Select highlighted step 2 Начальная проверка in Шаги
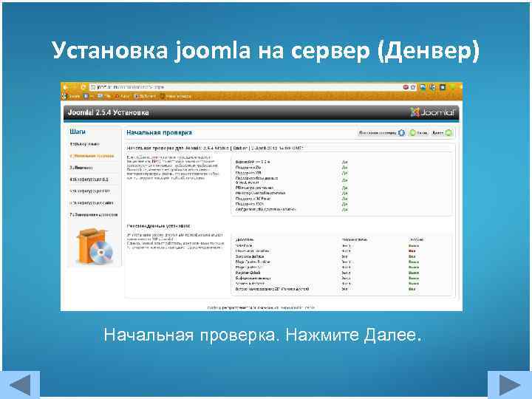This screenshot has width=532, height=399. pos(92,156)
